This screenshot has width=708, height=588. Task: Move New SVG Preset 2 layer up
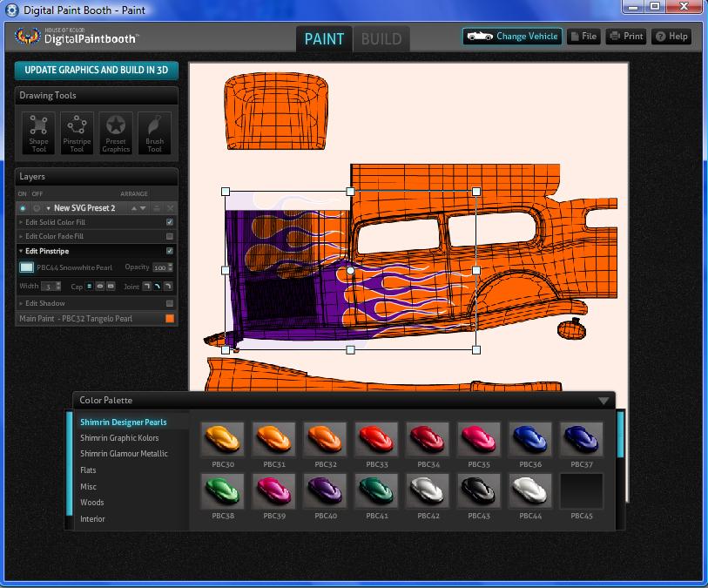(134, 208)
